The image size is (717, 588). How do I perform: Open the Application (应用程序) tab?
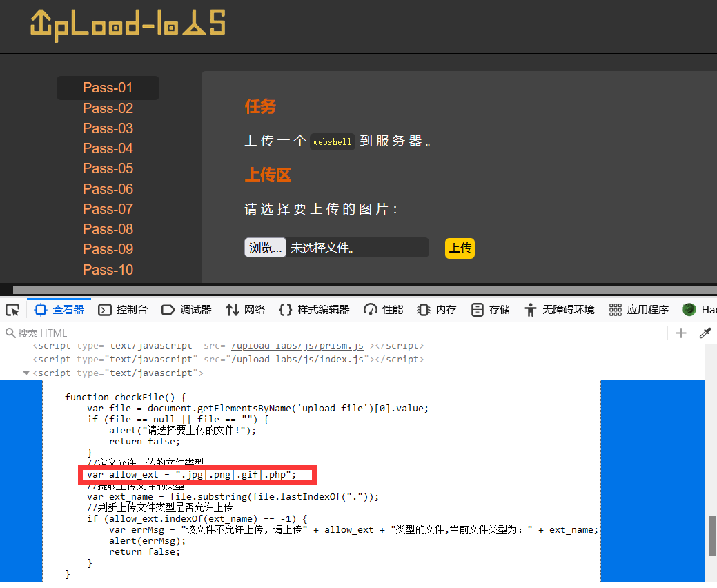pos(639,310)
